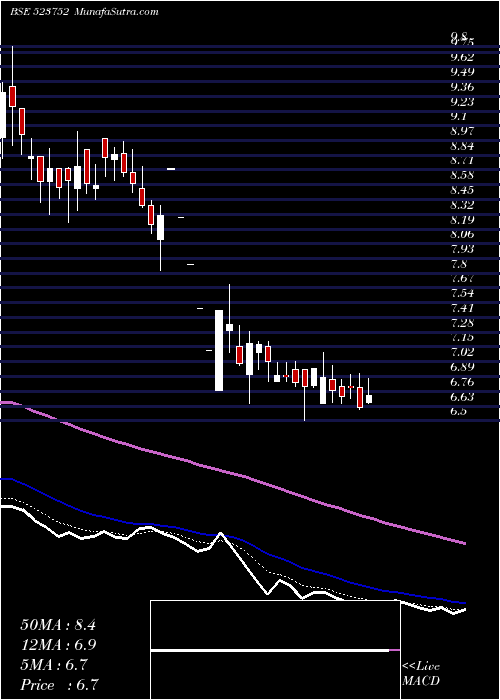The width and height of the screenshot is (500, 700).
Task: Select the 9.49 price axis label
Action: pyautogui.click(x=462, y=71)
